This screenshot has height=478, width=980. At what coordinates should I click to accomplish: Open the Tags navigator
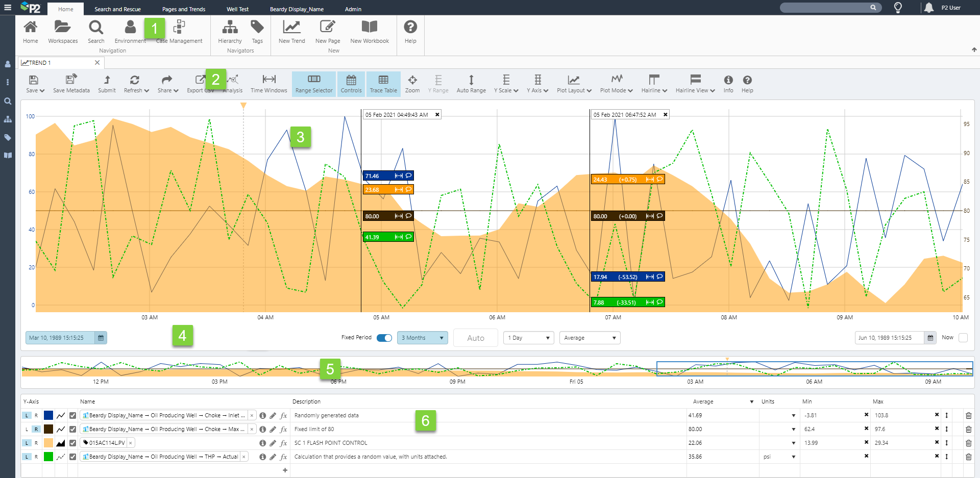coord(257,32)
